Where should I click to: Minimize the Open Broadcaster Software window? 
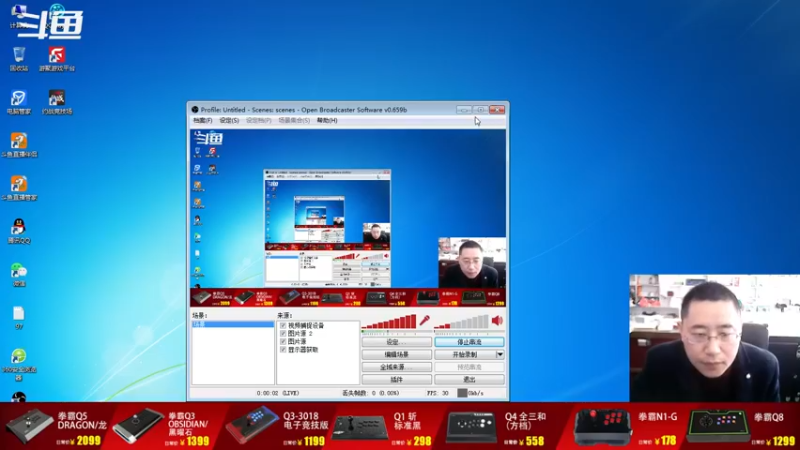(464, 110)
